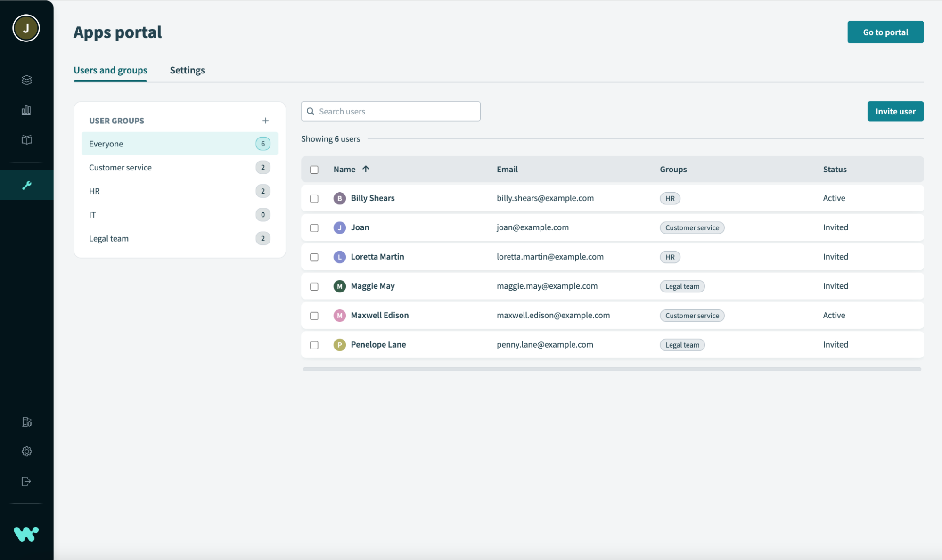Open the gear settings sidebar icon
This screenshot has width=942, height=560.
[26, 451]
